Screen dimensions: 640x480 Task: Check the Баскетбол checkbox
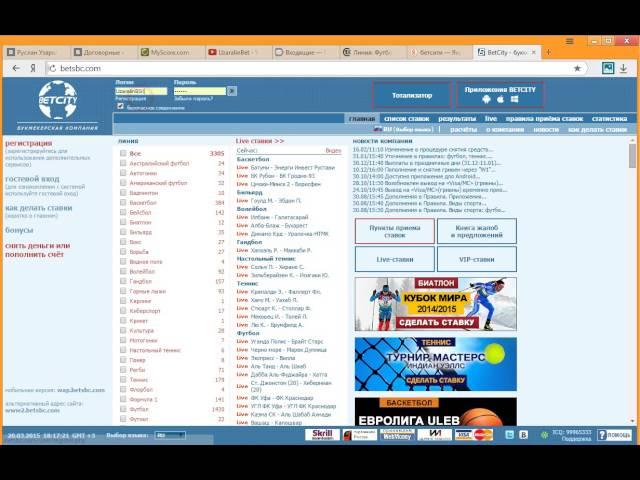tap(123, 202)
